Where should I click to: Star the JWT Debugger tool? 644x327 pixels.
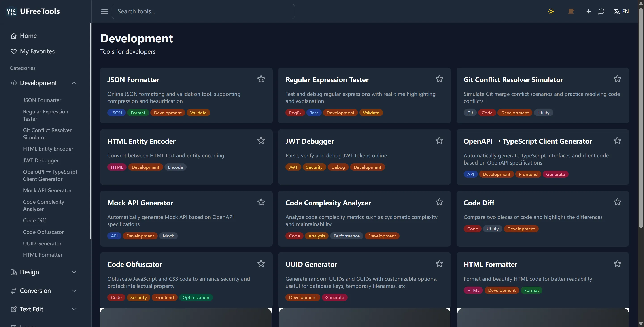coord(439,141)
